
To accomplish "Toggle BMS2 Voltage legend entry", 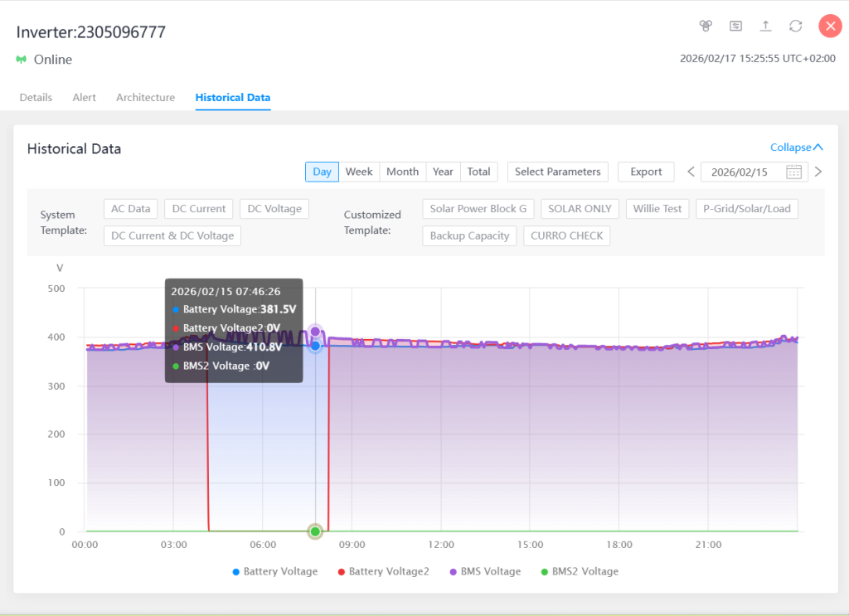I will click(x=579, y=571).
